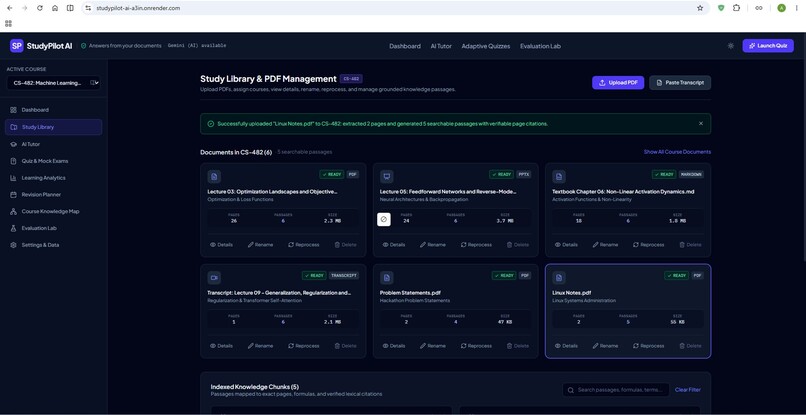Click the Paste Transcript button
806x415 pixels.
680,82
